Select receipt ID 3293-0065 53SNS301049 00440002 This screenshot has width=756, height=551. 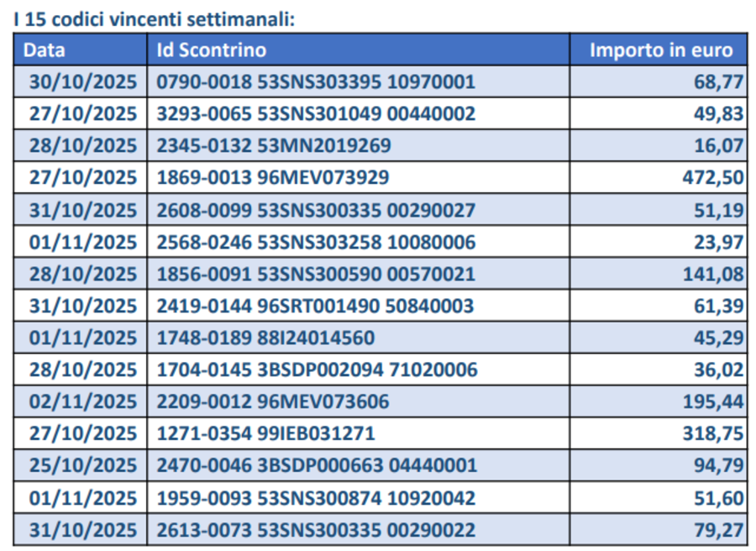click(316, 113)
